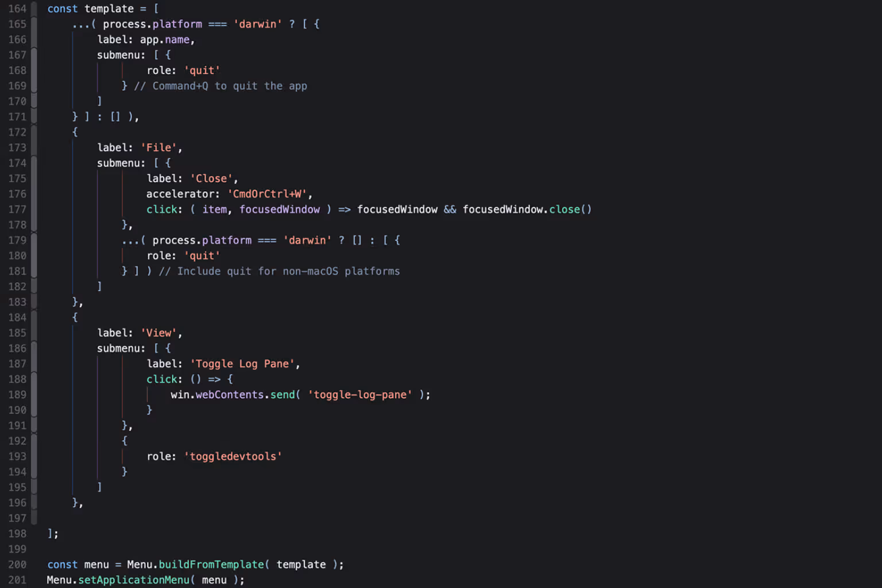882x588 pixels.
Task: Click comment 'Include quit for non-macOS platforms'
Action: [x=280, y=271]
